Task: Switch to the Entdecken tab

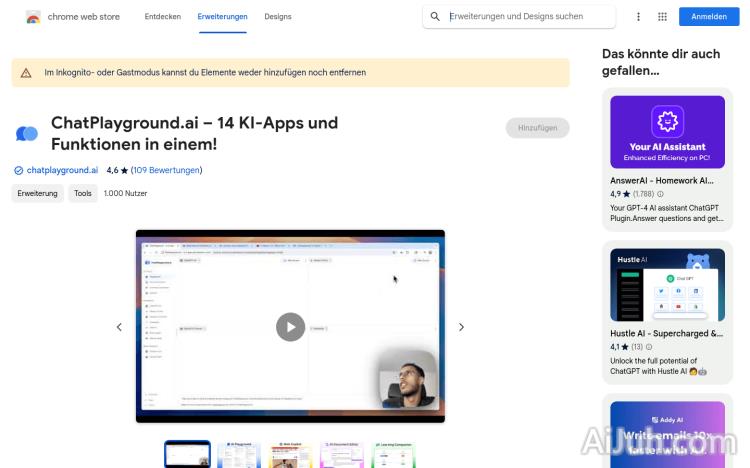Action: (163, 17)
